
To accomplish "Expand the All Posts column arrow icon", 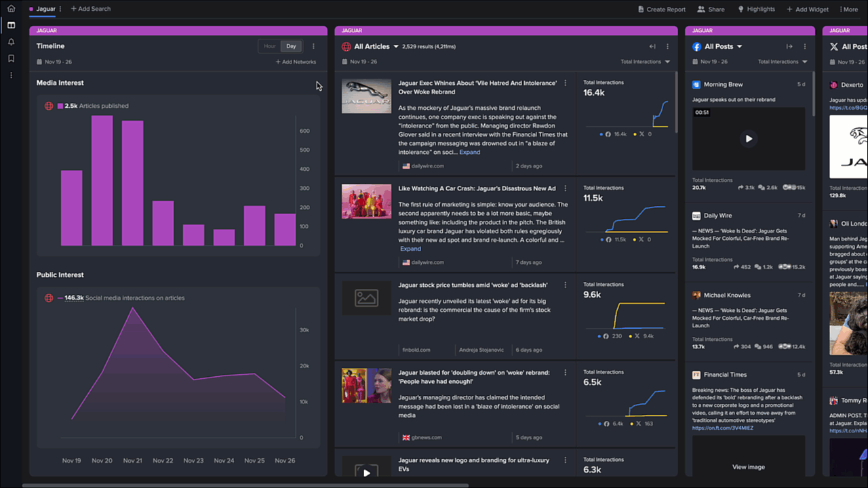I will pos(789,47).
